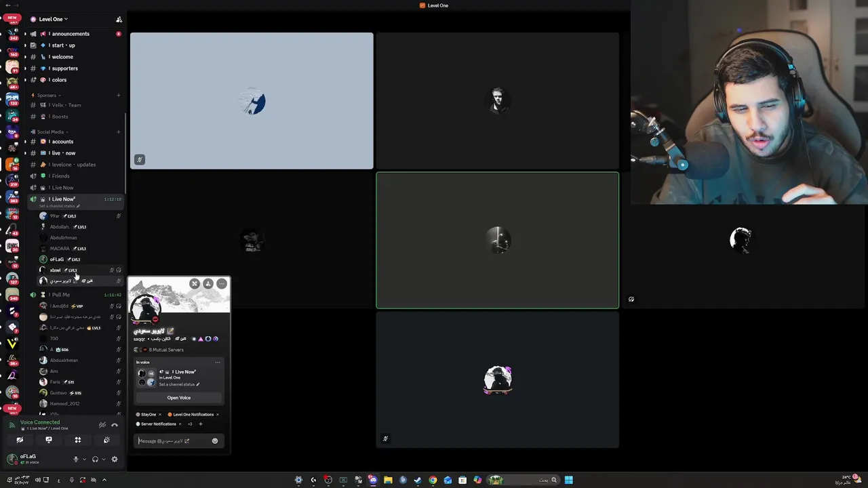The image size is (868, 488).
Task: Click the pop-out icon beside the speaking tile
Action: click(631, 300)
